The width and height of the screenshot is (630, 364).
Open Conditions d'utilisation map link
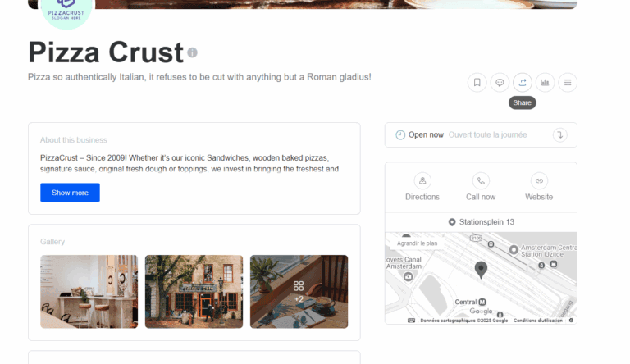pos(537,321)
